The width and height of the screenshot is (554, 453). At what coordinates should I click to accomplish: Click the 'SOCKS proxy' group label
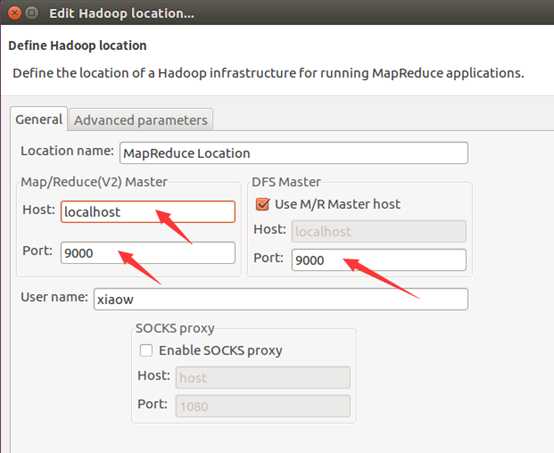pyautogui.click(x=175, y=328)
